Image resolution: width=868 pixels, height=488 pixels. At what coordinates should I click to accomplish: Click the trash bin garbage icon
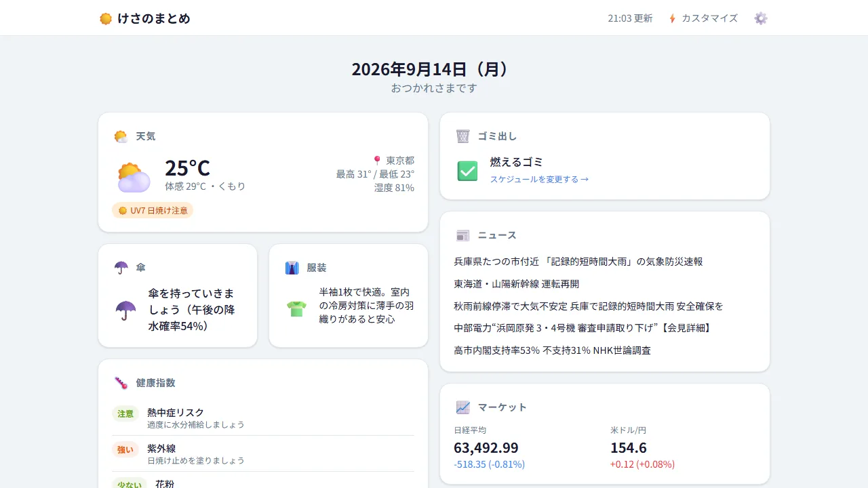[x=463, y=136]
